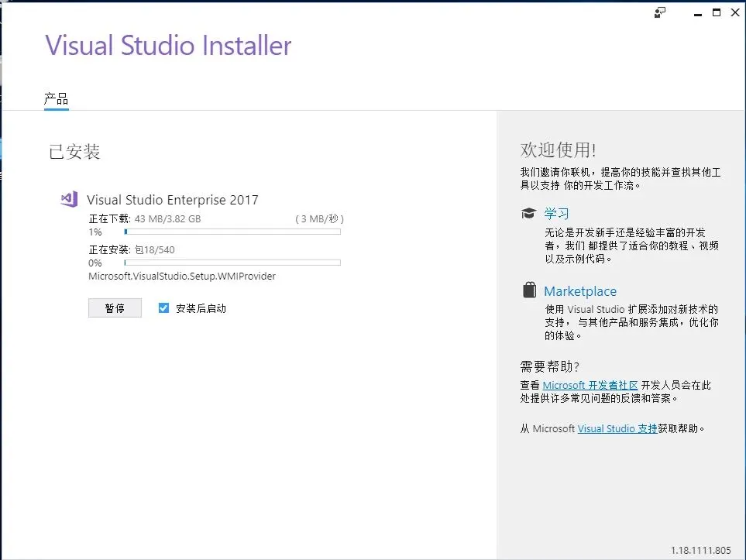Click the 1% download percentage label
Viewport: 746px width, 560px height.
tap(95, 232)
